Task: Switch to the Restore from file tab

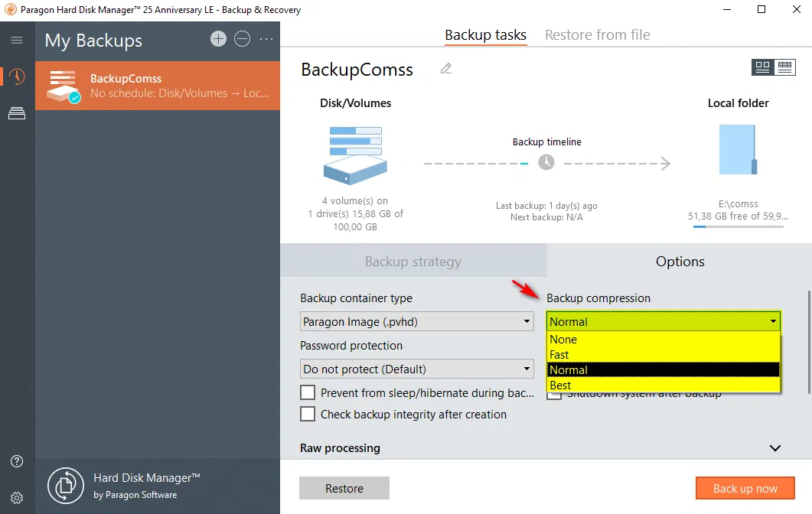Action: click(597, 35)
